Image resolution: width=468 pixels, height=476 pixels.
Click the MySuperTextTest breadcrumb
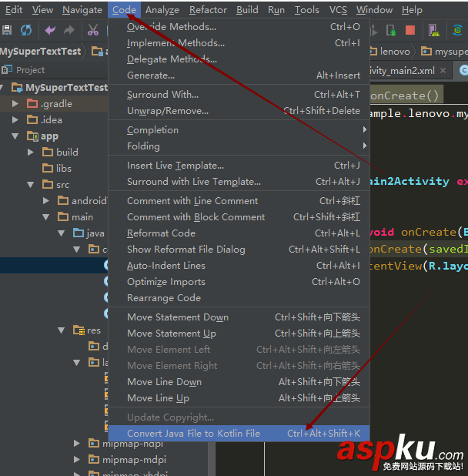[x=41, y=52]
